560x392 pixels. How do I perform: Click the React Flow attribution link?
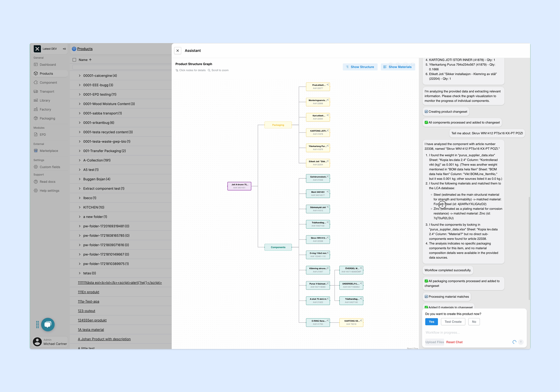413,348
